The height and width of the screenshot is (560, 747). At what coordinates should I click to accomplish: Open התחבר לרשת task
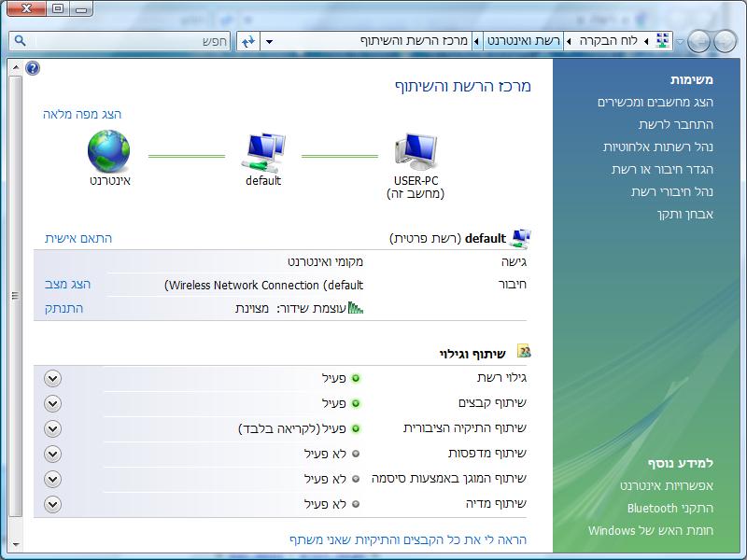(x=675, y=124)
